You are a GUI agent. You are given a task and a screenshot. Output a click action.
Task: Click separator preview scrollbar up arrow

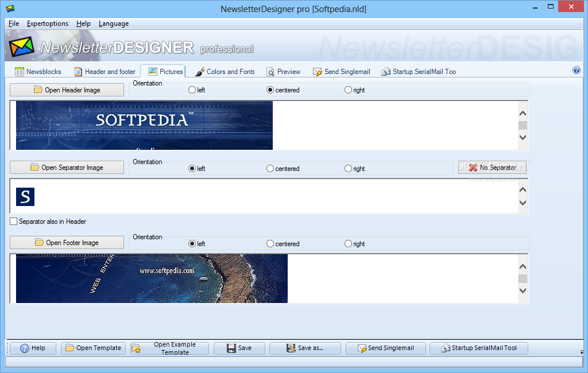523,190
